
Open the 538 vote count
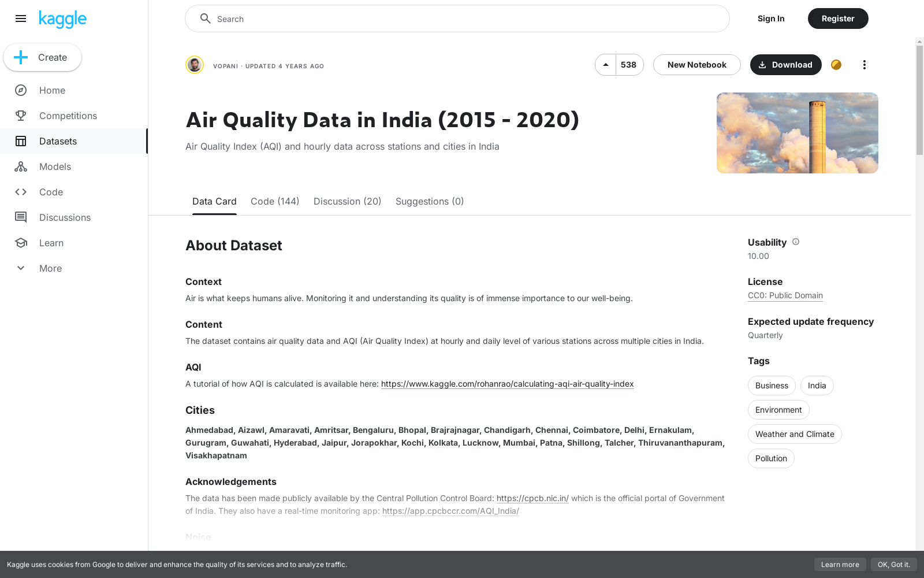[629, 65]
